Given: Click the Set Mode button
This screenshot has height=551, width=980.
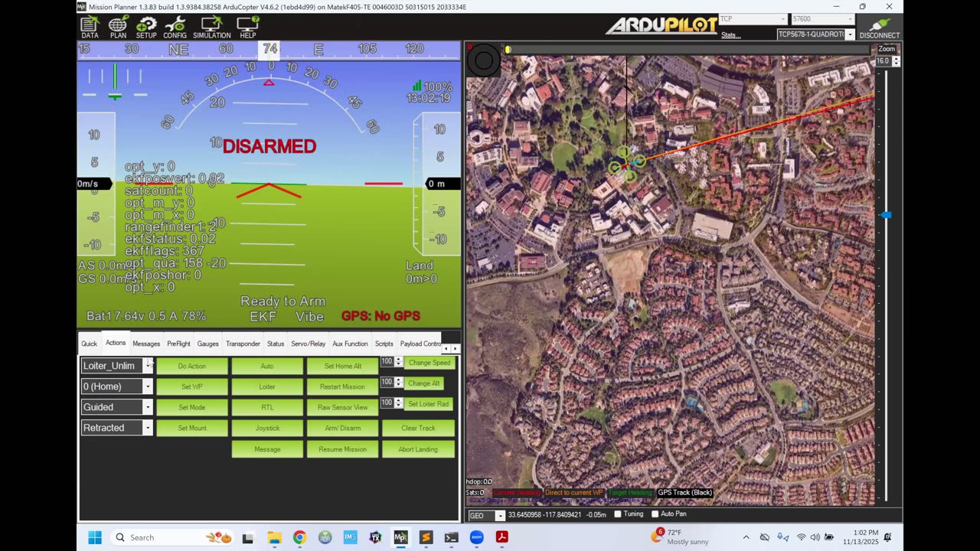Looking at the screenshot, I should click(192, 407).
